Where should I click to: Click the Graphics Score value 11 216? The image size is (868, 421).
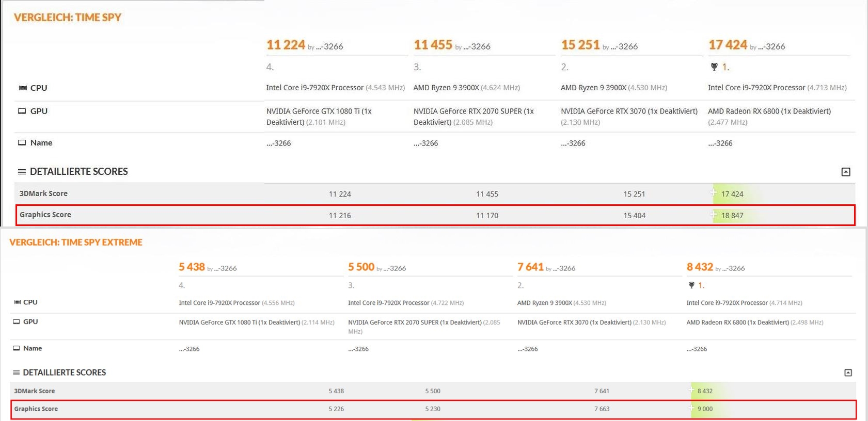coord(340,216)
